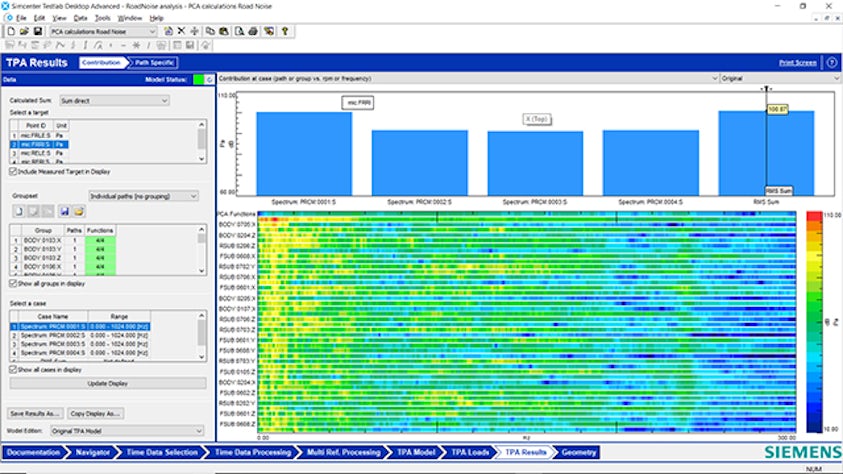Viewport: 843px width, 474px height.
Task: Click the Copy Display As button
Action: tap(95, 413)
